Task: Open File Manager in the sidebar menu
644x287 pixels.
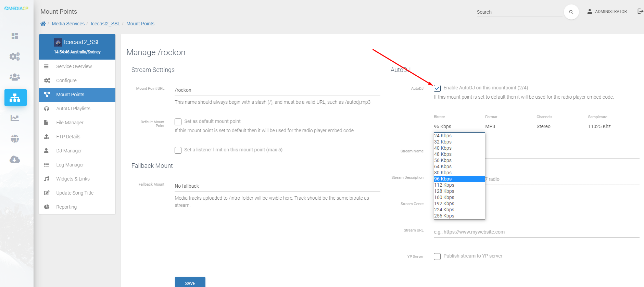Action: click(70, 123)
